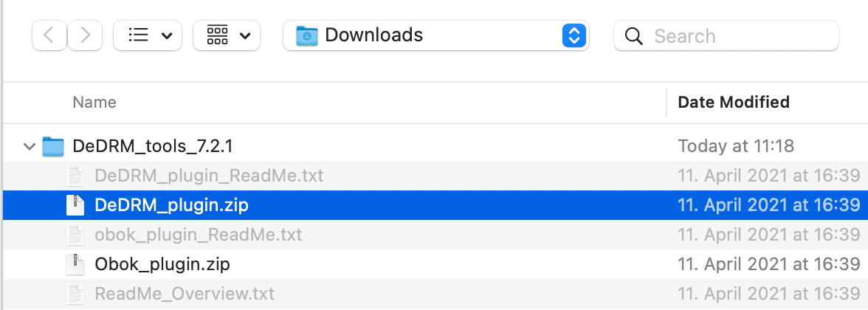The width and height of the screenshot is (868, 310).
Task: Select the DeDRM_plugin.zip file
Action: [435, 205]
